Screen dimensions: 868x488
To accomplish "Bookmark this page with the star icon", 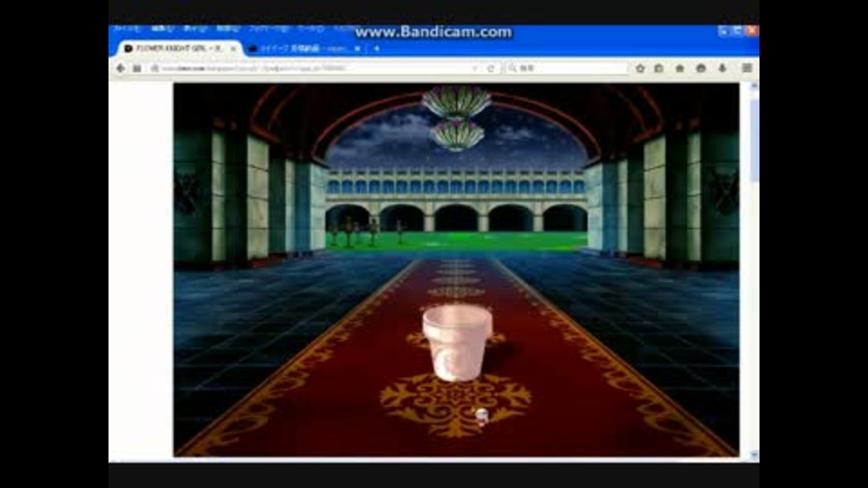I will click(640, 68).
